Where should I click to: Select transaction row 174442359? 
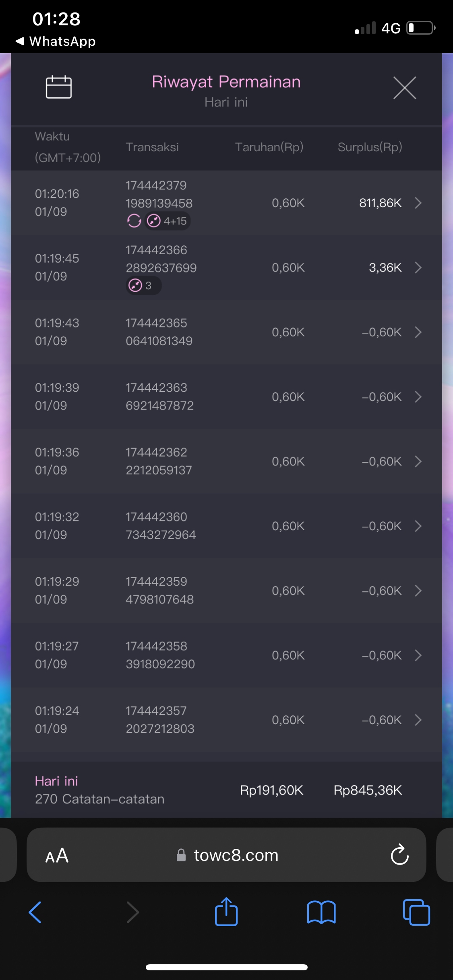(225, 591)
